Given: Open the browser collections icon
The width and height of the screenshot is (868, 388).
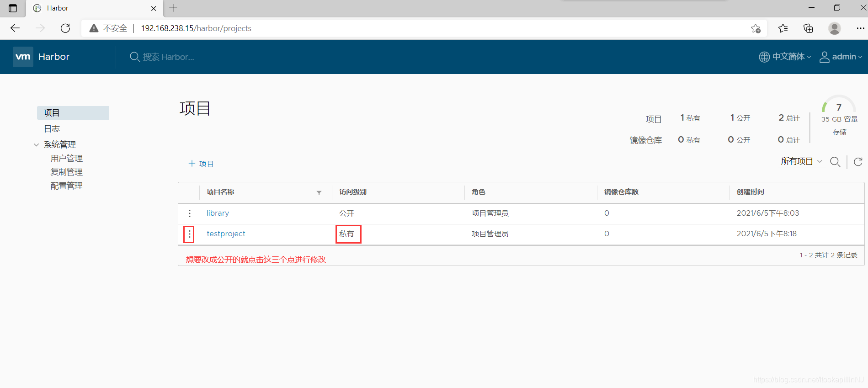Looking at the screenshot, I should [808, 28].
